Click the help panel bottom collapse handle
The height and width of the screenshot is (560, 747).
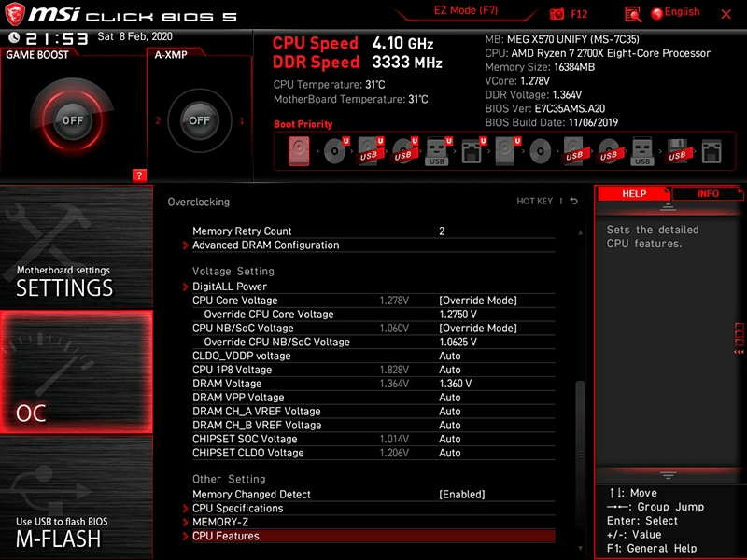(668, 475)
